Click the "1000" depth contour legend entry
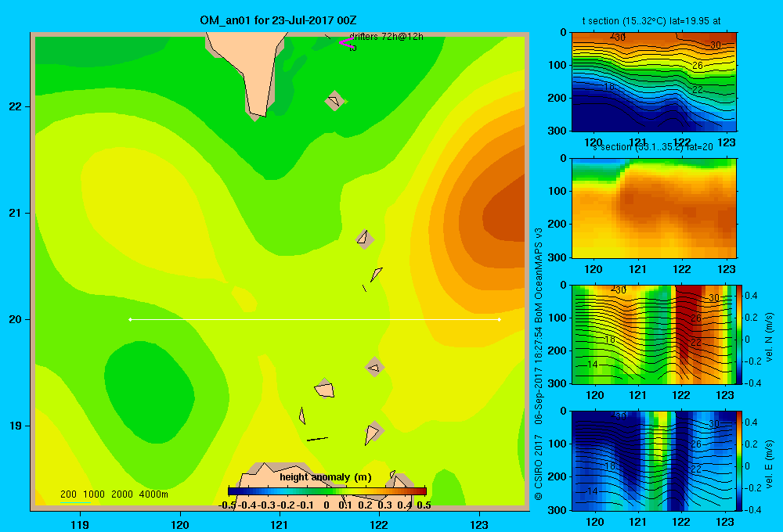783x532 pixels. (x=94, y=494)
